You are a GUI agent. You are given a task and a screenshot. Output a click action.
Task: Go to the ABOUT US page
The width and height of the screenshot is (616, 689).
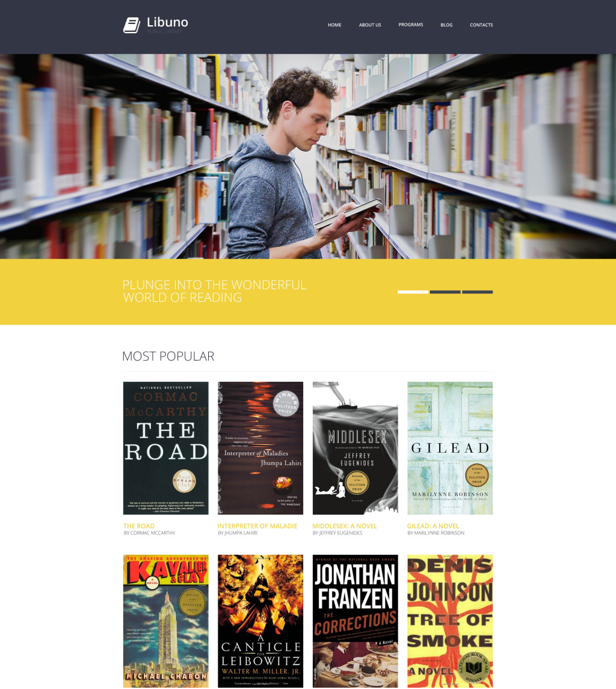tap(370, 25)
